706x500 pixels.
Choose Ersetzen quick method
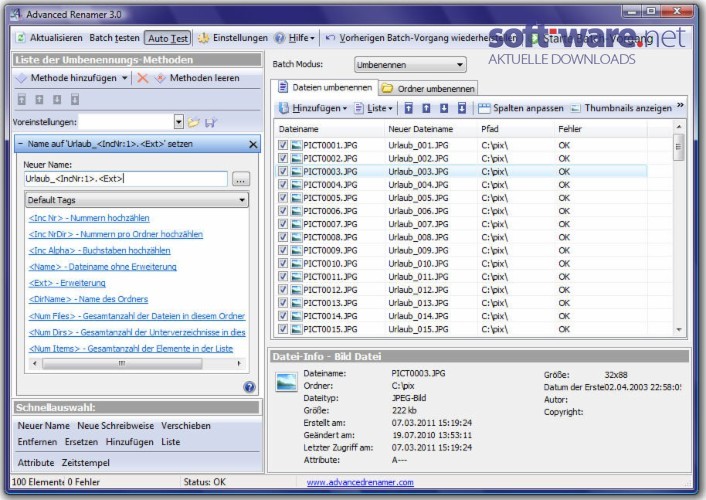tap(81, 442)
